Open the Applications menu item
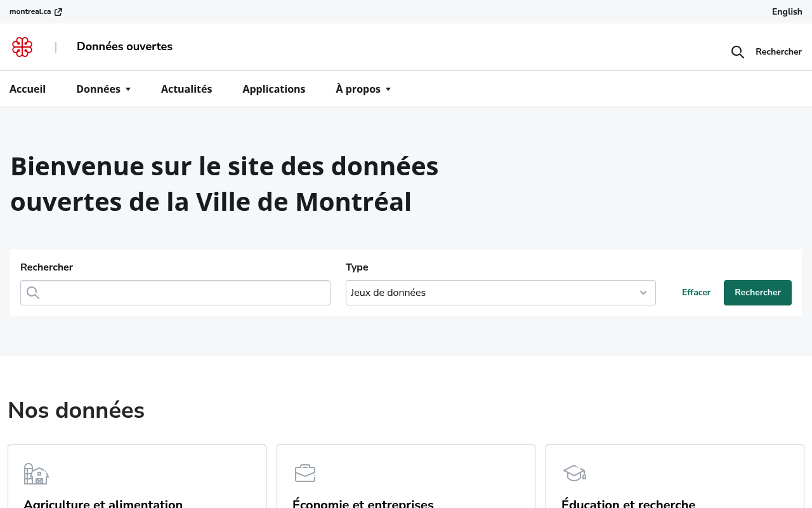 [274, 89]
